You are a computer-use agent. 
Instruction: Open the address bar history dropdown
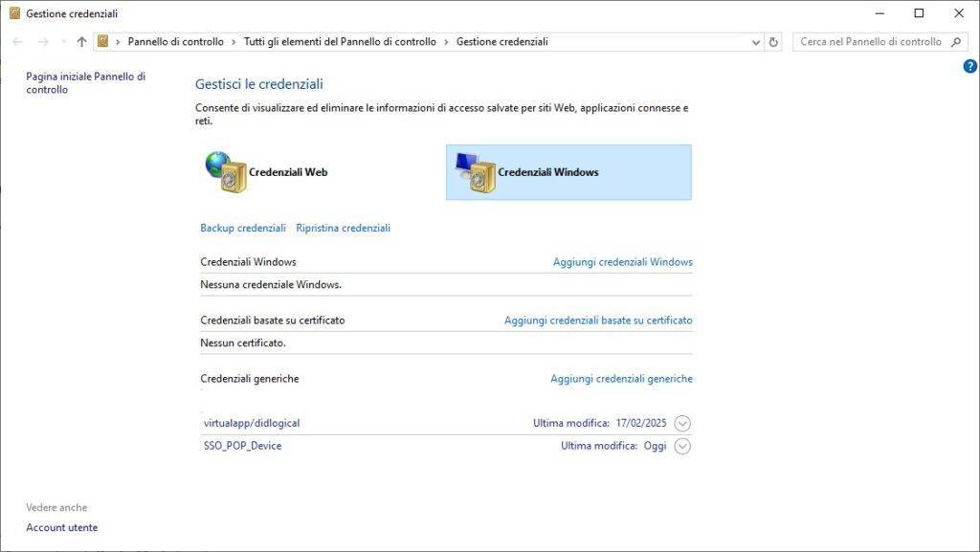755,41
